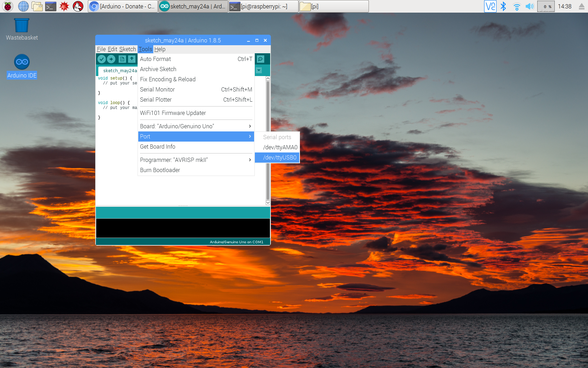The image size is (588, 368).
Task: Open the Sketch menu
Action: (127, 49)
